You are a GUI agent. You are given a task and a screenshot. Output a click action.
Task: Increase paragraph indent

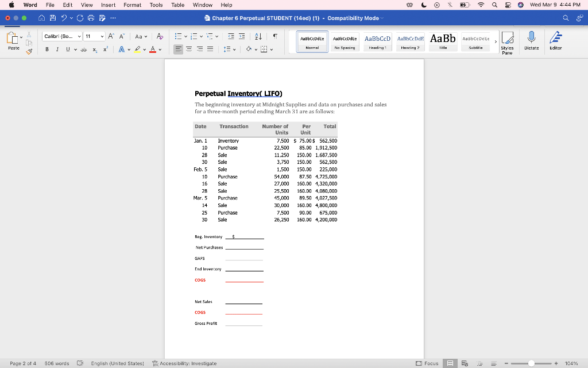(x=242, y=36)
